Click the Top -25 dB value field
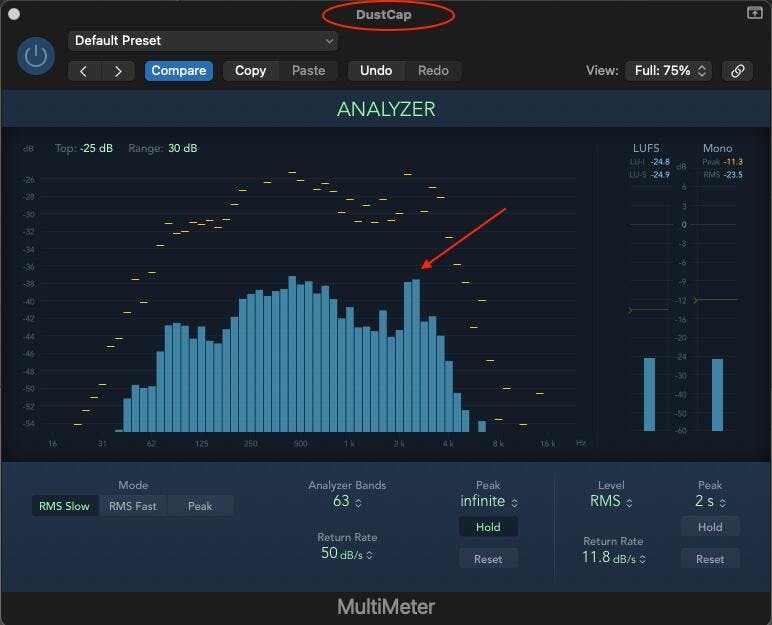 click(96, 148)
